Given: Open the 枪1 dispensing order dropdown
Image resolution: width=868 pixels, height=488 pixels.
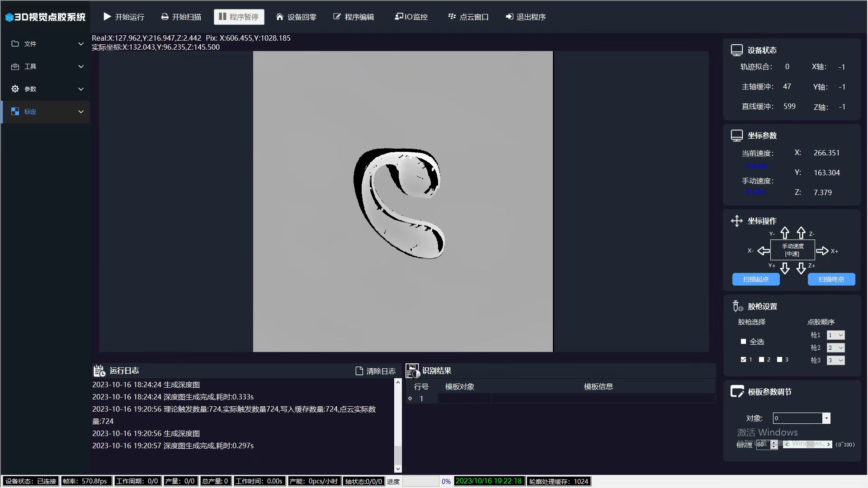Looking at the screenshot, I should pyautogui.click(x=835, y=335).
